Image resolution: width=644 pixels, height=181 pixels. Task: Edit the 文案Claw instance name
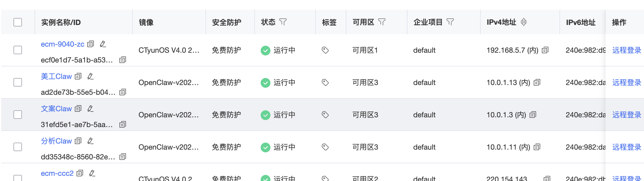tap(90, 108)
